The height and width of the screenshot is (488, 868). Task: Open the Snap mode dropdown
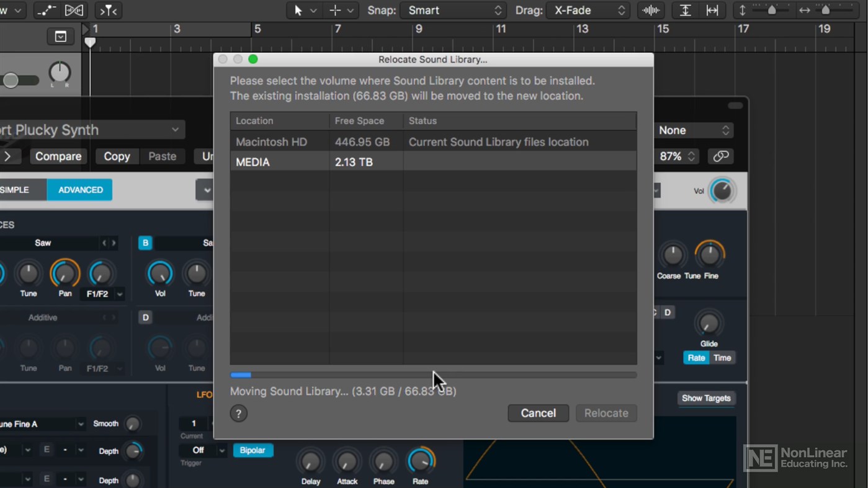click(x=452, y=10)
